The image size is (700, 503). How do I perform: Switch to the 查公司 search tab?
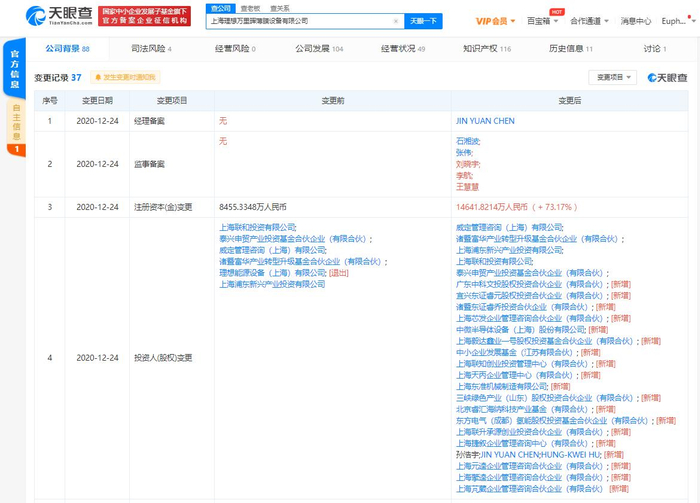click(x=221, y=8)
